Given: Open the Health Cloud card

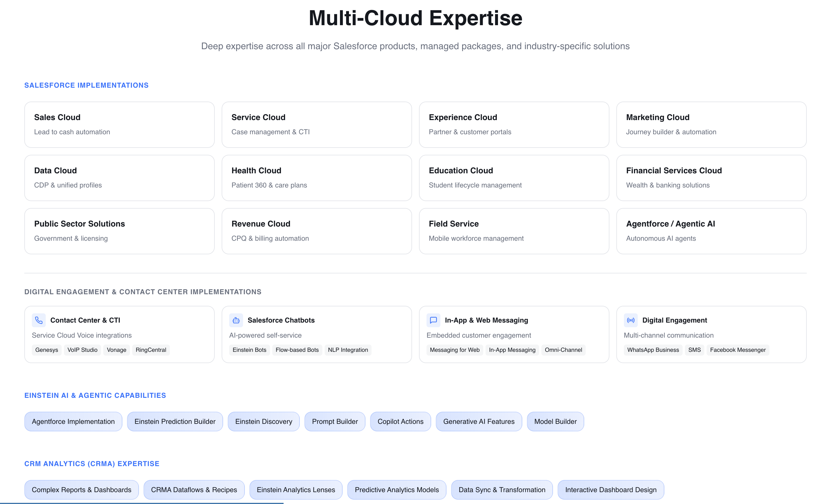Looking at the screenshot, I should 317,178.
